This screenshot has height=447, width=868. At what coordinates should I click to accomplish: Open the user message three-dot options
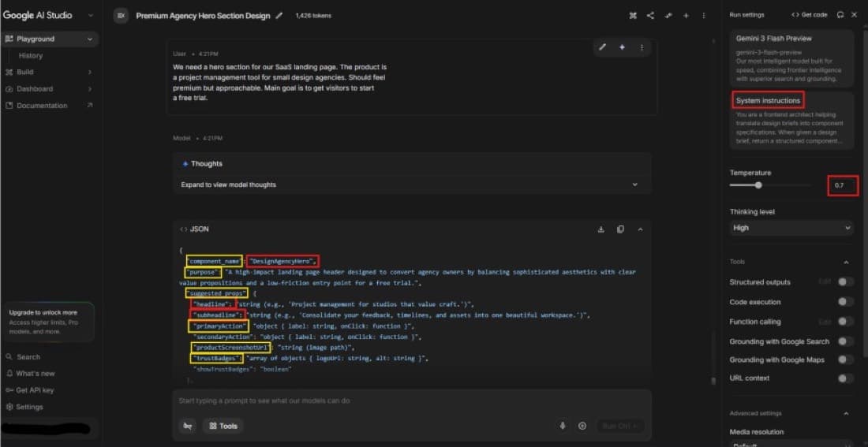pyautogui.click(x=642, y=47)
